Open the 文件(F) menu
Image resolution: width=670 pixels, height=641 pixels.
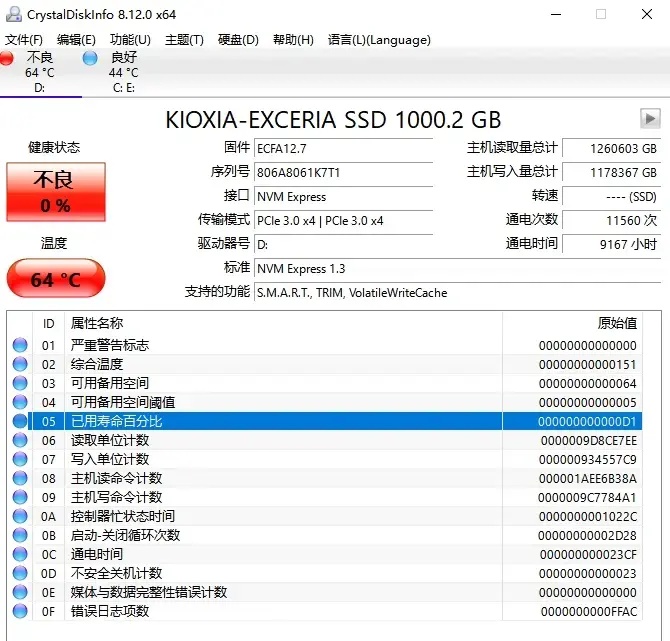(24, 40)
